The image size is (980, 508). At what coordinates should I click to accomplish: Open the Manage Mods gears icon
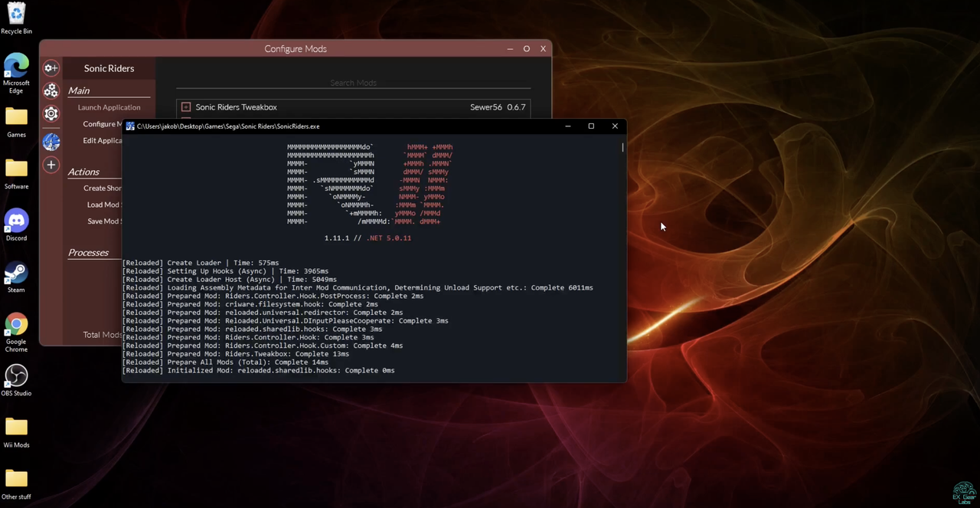(51, 91)
